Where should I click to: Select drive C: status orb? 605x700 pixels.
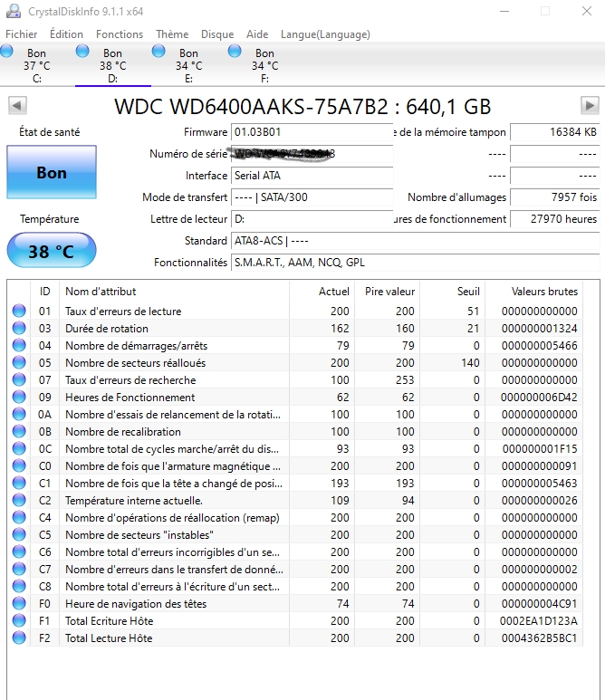point(7,52)
